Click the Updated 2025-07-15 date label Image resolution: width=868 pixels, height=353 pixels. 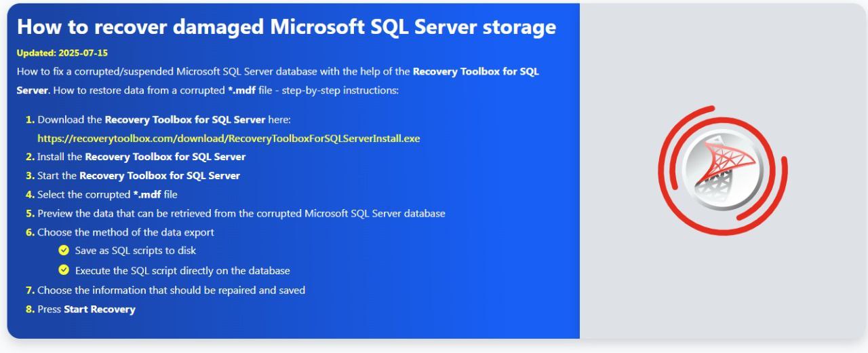tap(62, 52)
